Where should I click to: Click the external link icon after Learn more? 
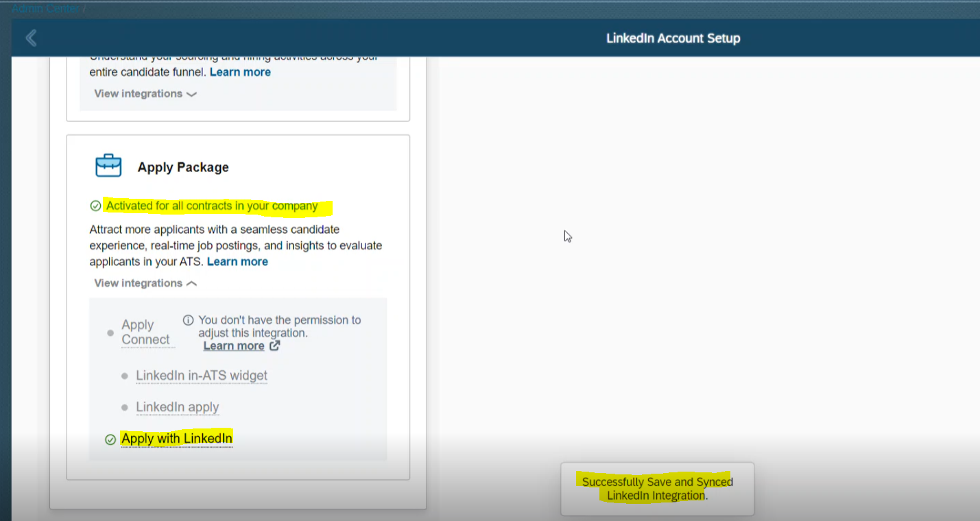(x=274, y=346)
